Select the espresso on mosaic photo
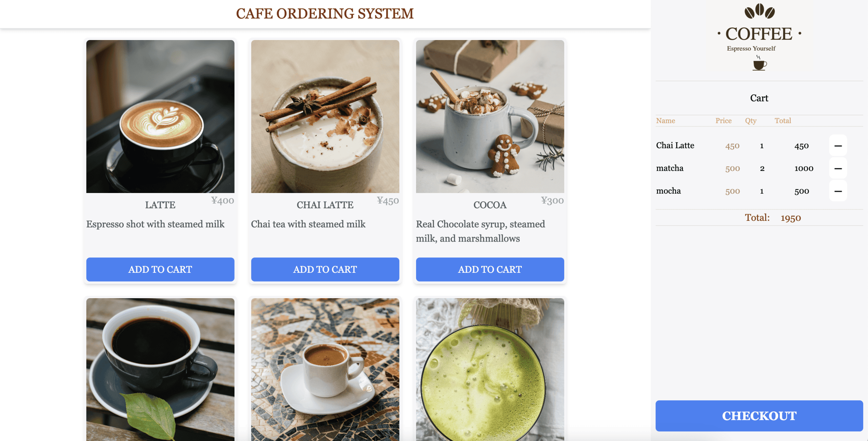The width and height of the screenshot is (868, 441). click(325, 369)
